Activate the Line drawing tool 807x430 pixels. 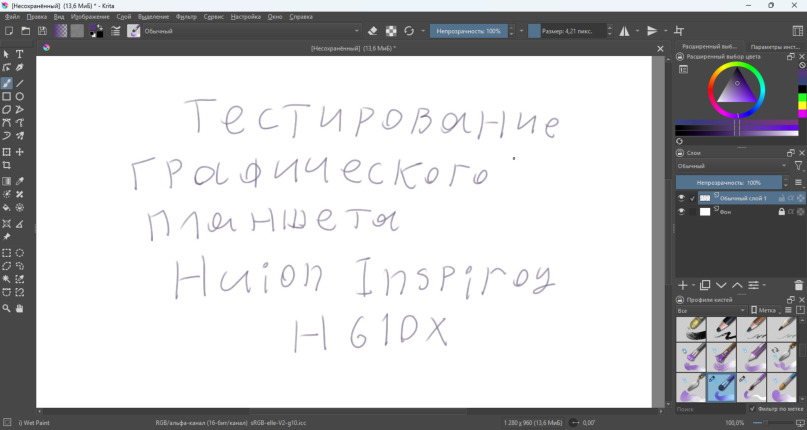20,83
